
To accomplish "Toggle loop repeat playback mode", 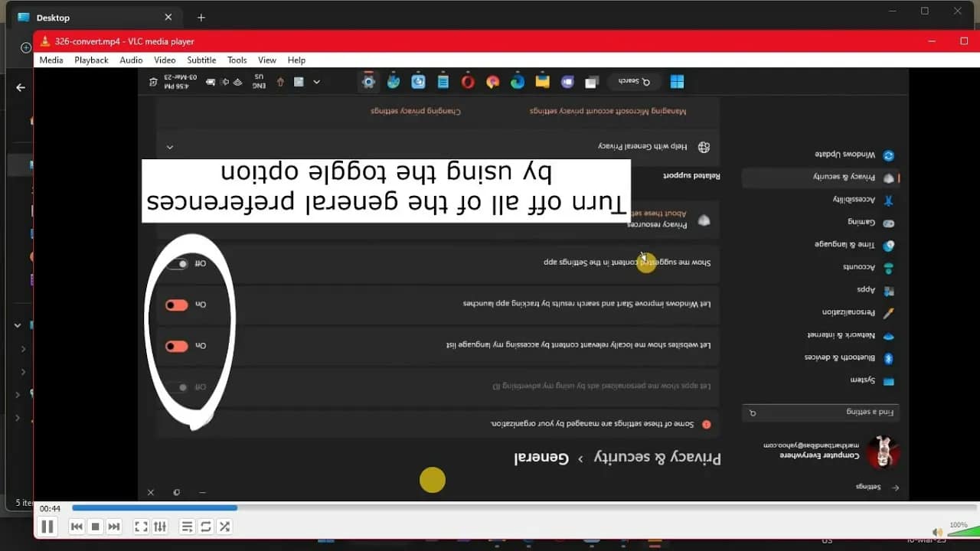I will tap(205, 527).
